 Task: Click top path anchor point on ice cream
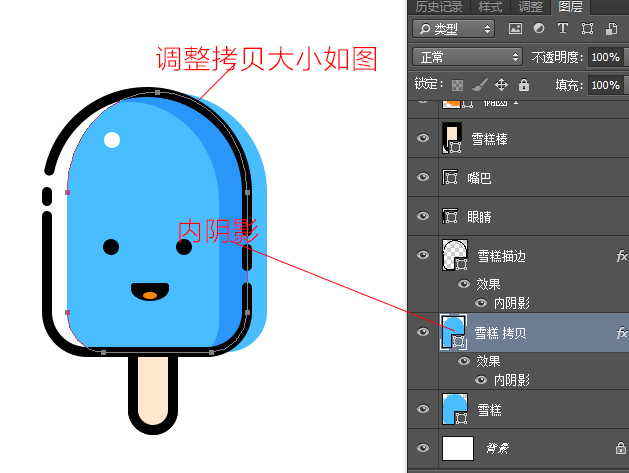coord(158,93)
